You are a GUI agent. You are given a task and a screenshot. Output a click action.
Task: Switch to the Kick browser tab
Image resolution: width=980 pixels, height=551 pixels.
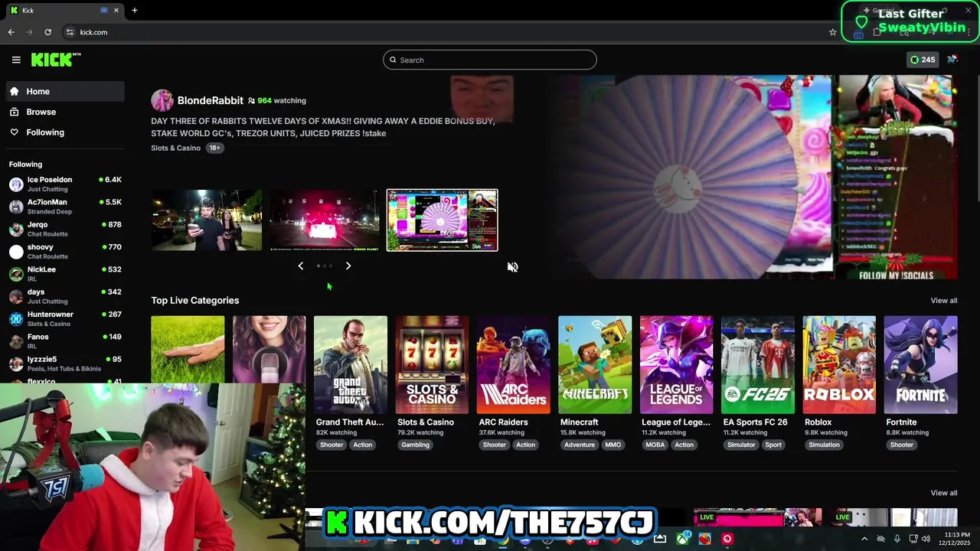[65, 11]
